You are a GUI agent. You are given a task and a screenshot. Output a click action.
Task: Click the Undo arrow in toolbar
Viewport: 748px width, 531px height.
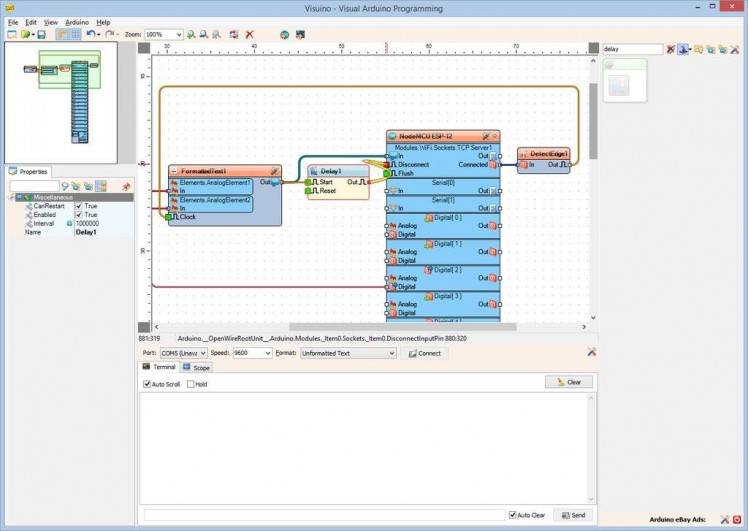pos(90,34)
